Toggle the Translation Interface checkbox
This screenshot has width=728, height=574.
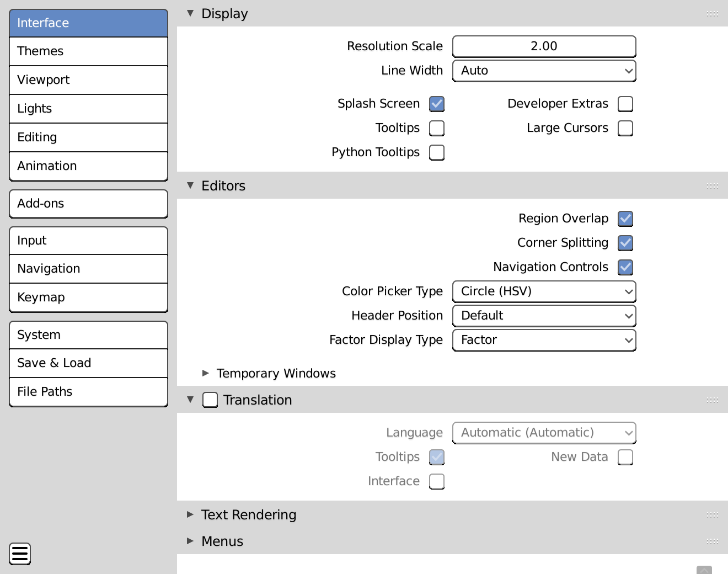(437, 481)
